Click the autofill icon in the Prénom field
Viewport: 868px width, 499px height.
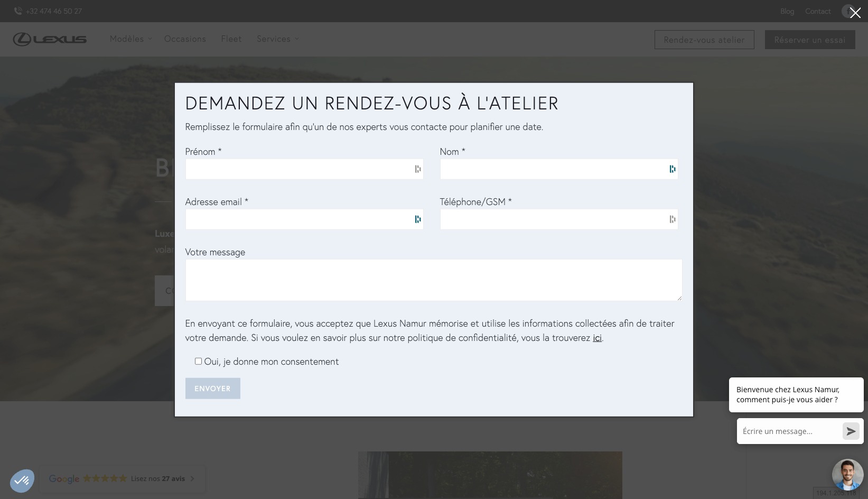tap(417, 169)
